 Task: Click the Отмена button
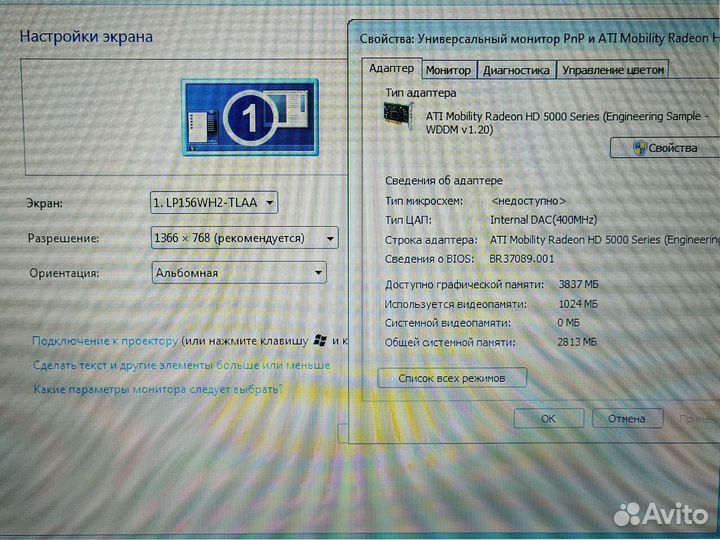click(x=627, y=418)
